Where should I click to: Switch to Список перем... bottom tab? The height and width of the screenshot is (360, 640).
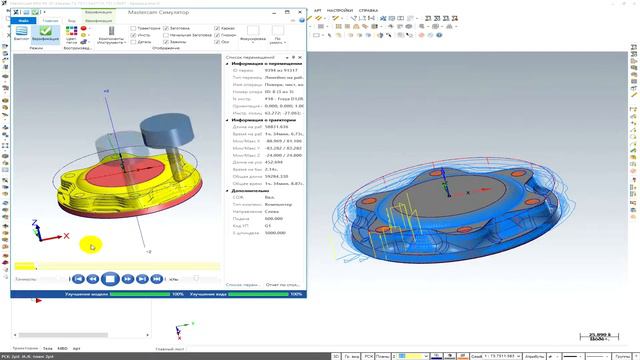point(242,284)
